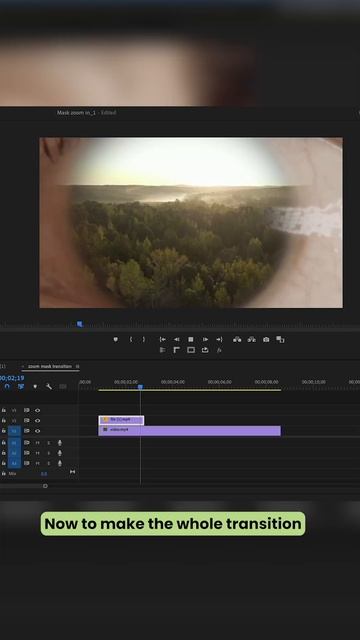Toggle sync lock on track V2

(x=27, y=420)
